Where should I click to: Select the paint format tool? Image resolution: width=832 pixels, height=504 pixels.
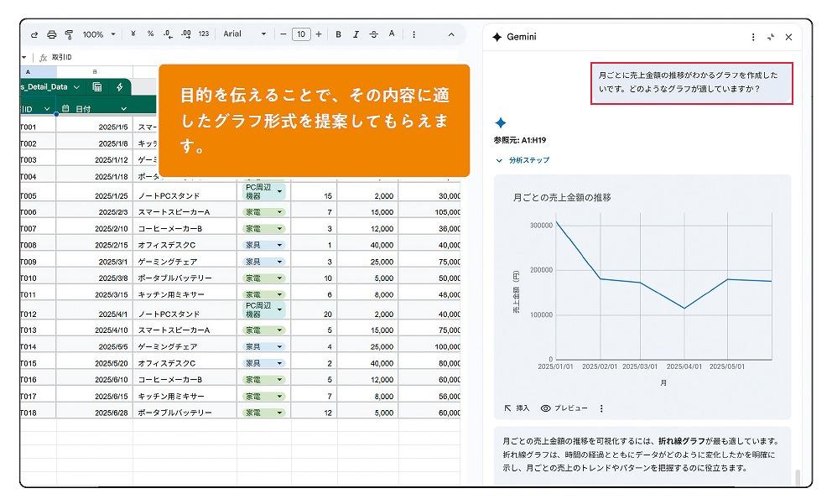[x=69, y=34]
